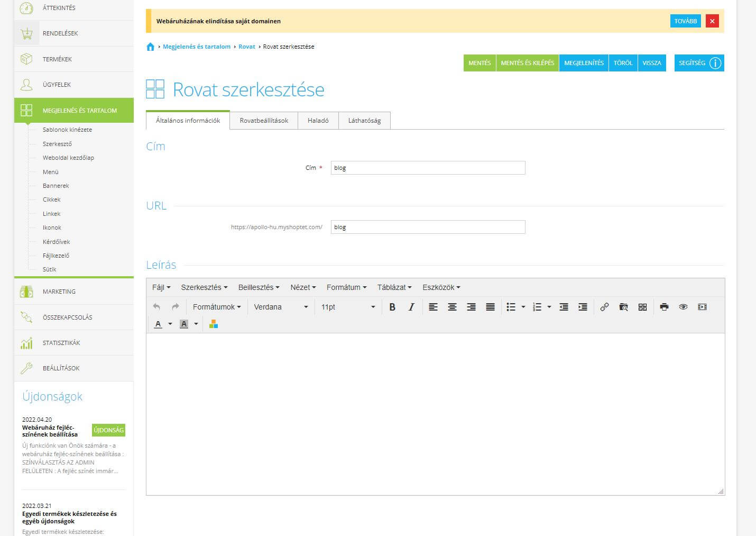Open the Beillesztés editor menu
This screenshot has width=756, height=536.
click(x=259, y=287)
